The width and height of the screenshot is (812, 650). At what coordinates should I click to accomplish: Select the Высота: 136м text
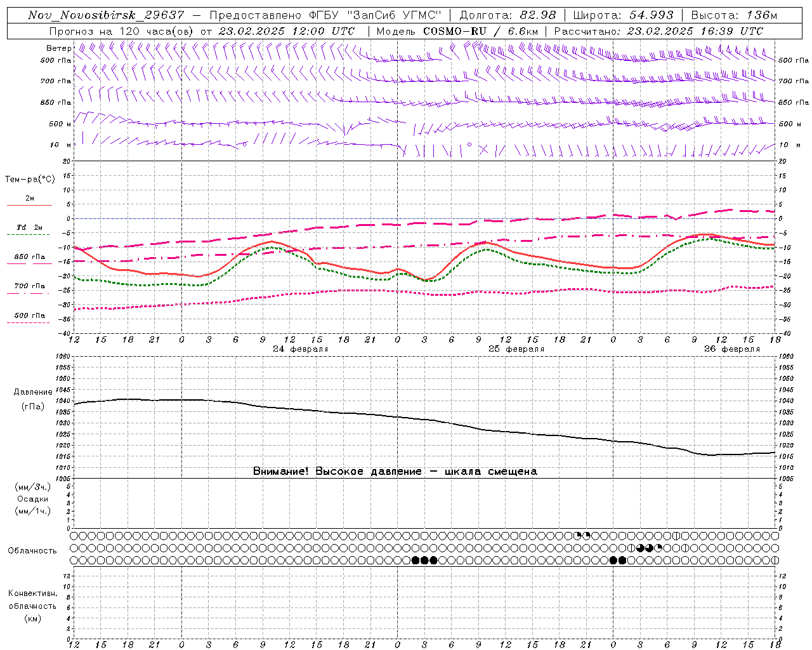click(734, 15)
